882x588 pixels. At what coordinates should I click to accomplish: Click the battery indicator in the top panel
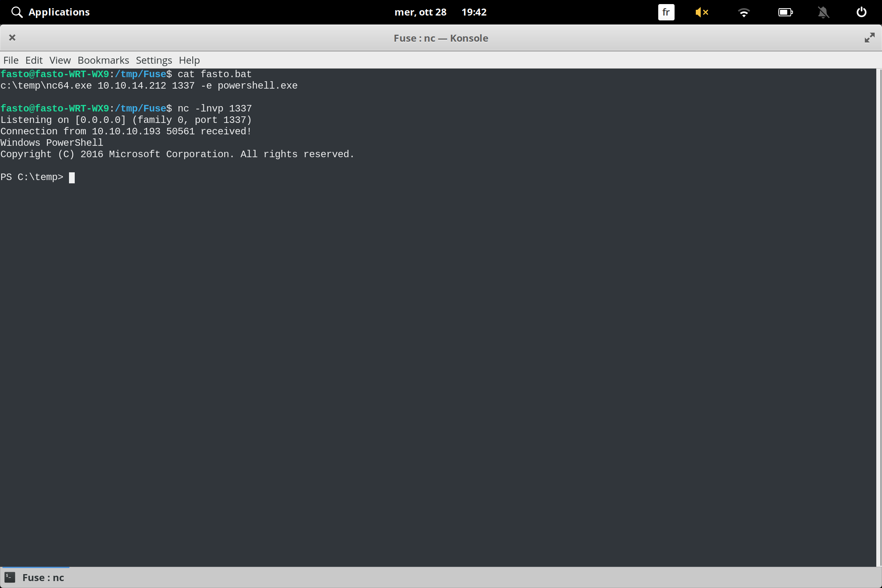point(786,12)
